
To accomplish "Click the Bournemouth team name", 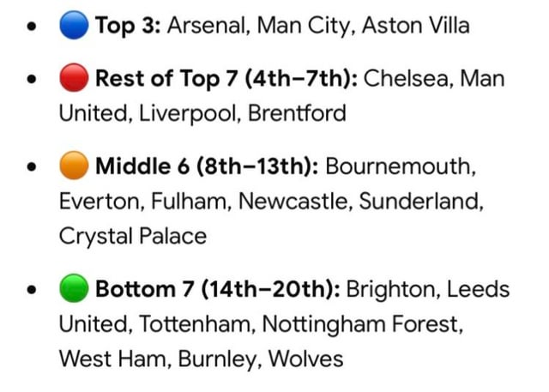I will click(x=401, y=167).
